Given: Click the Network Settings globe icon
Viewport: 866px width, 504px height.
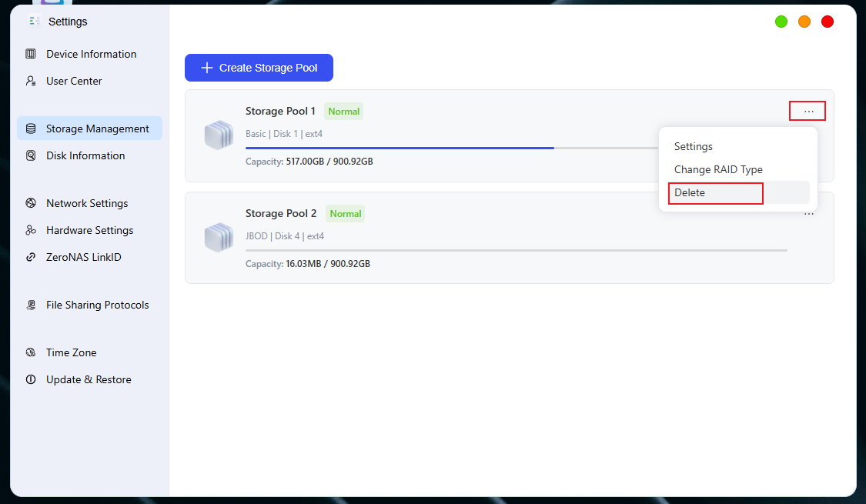Looking at the screenshot, I should click(x=31, y=203).
